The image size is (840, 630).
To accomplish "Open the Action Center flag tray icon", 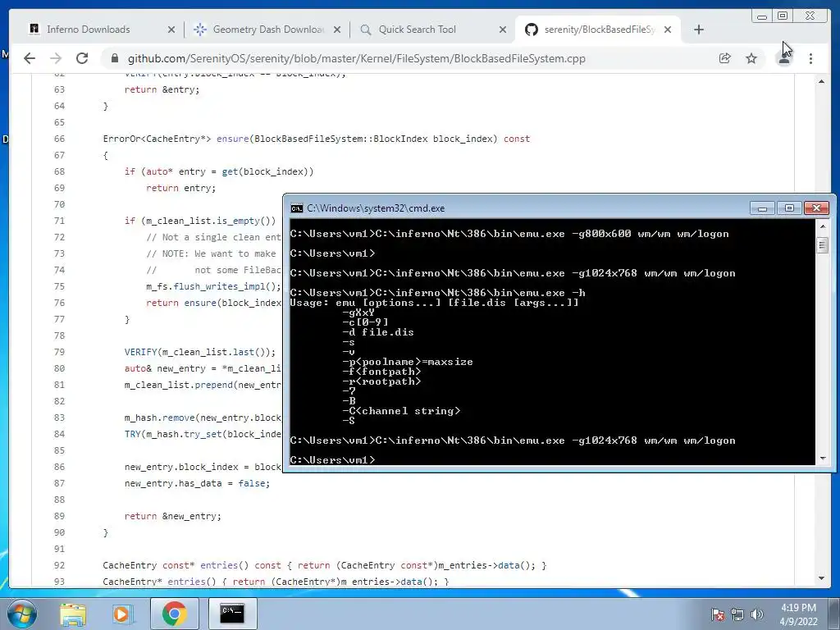I will (718, 614).
